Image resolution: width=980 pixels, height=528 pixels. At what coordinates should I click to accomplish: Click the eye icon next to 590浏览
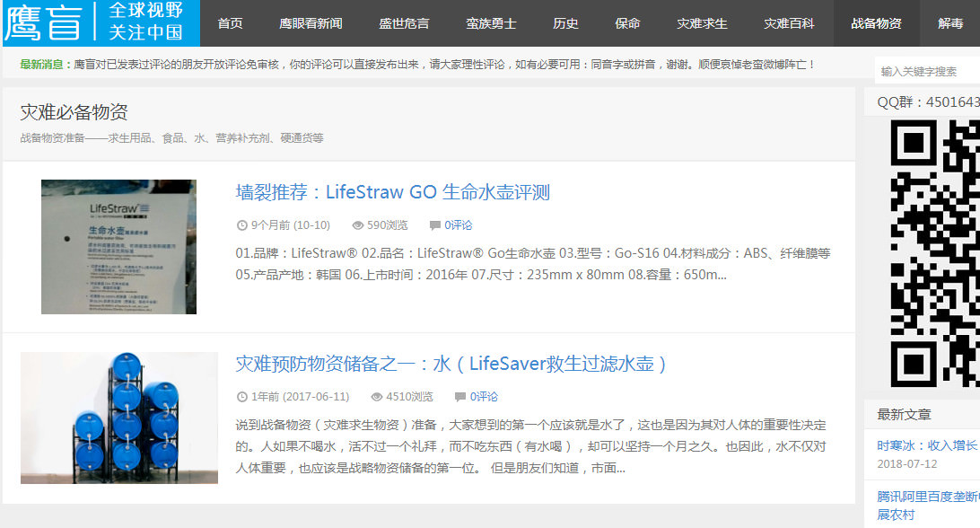[357, 225]
